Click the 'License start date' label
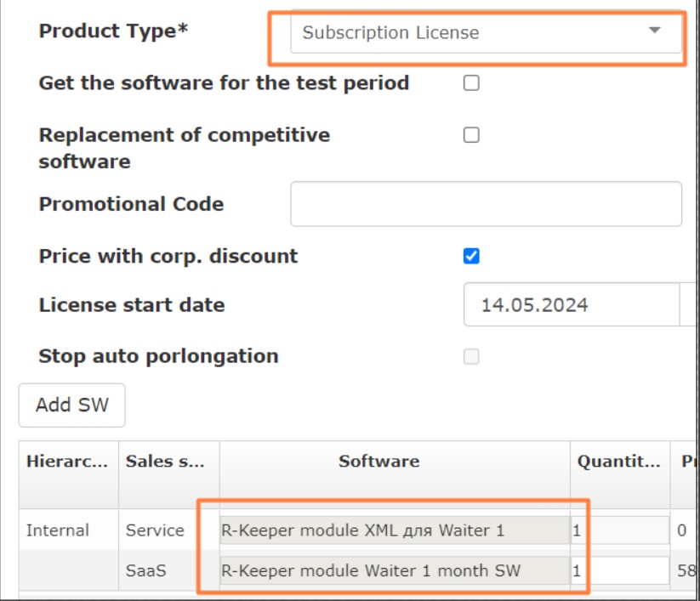 pos(132,304)
